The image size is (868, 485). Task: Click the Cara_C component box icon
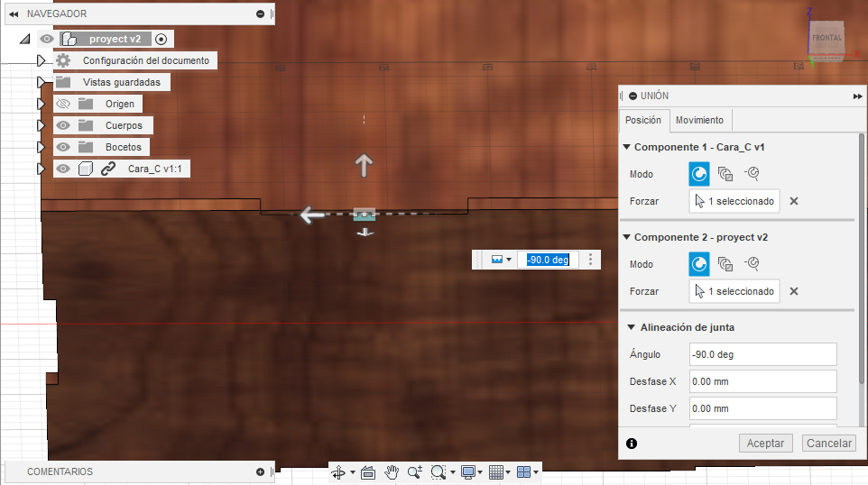[85, 169]
